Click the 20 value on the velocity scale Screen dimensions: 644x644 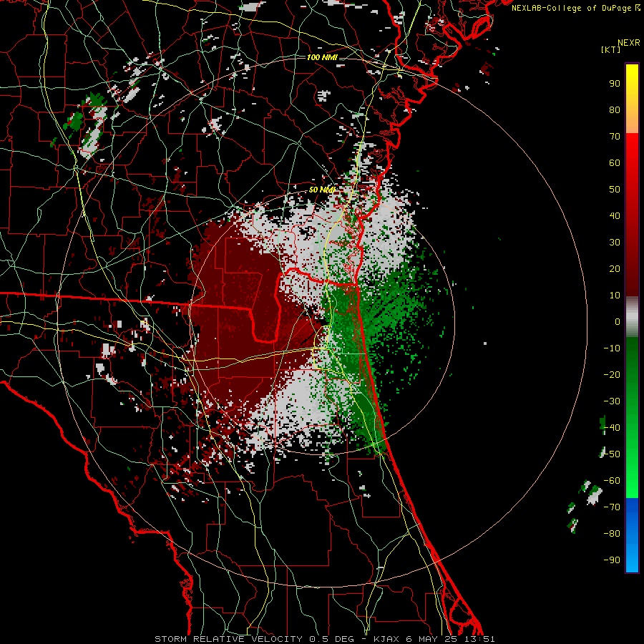(x=615, y=269)
